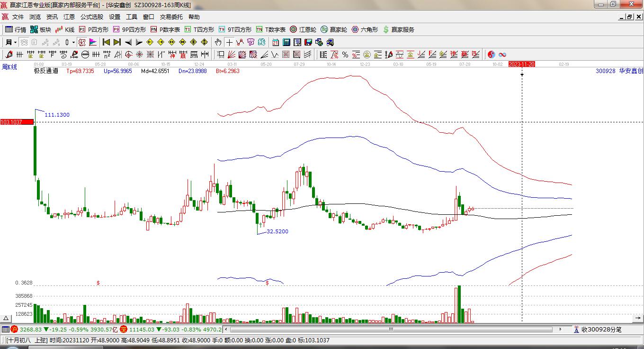The height and width of the screenshot is (349, 644).
Task: Select the hand pan tool
Action: (218, 42)
